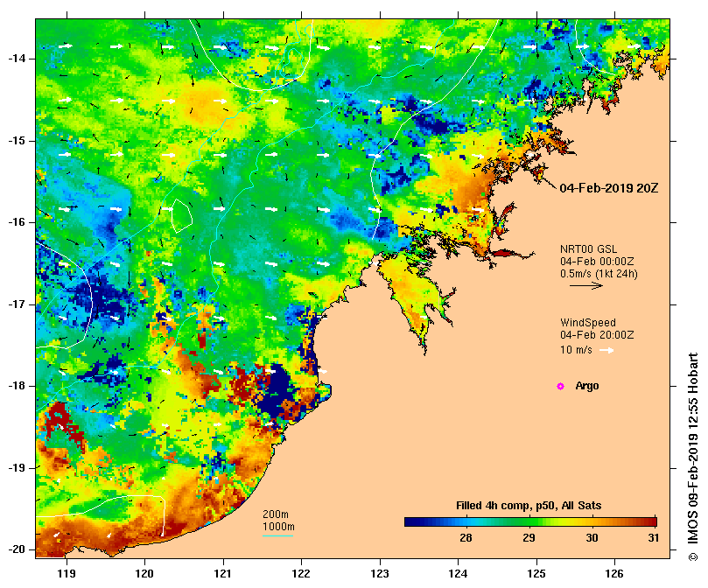
Task: Click the Argo legend label
Action: [x=587, y=386]
